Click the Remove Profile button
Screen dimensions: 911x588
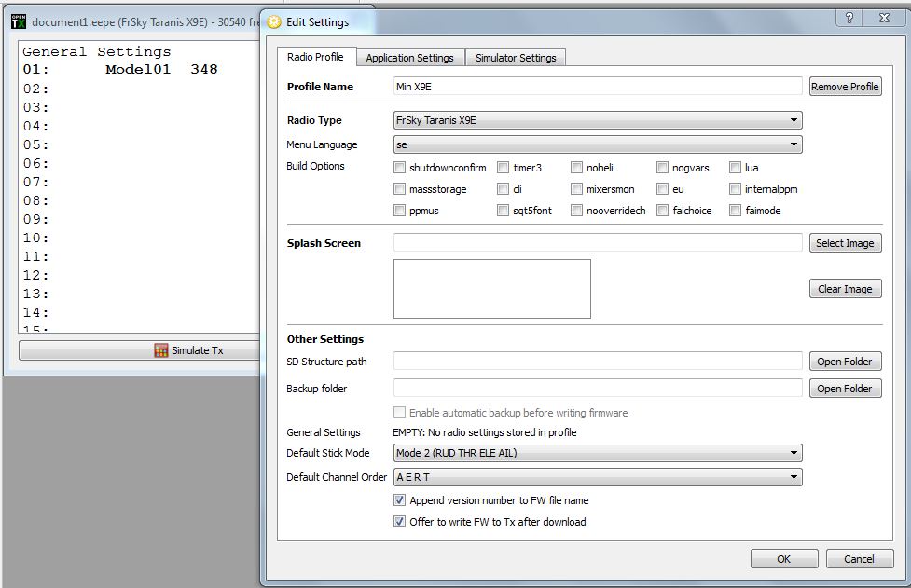point(845,87)
